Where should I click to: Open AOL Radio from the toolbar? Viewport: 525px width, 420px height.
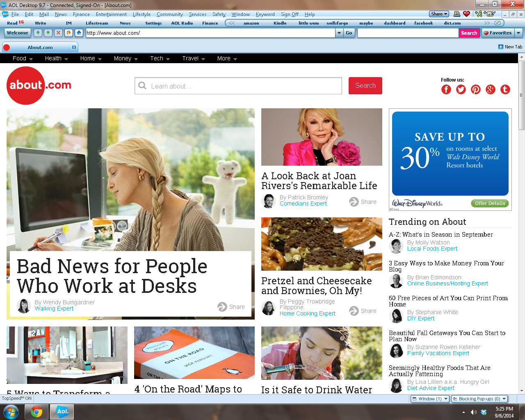(182, 23)
